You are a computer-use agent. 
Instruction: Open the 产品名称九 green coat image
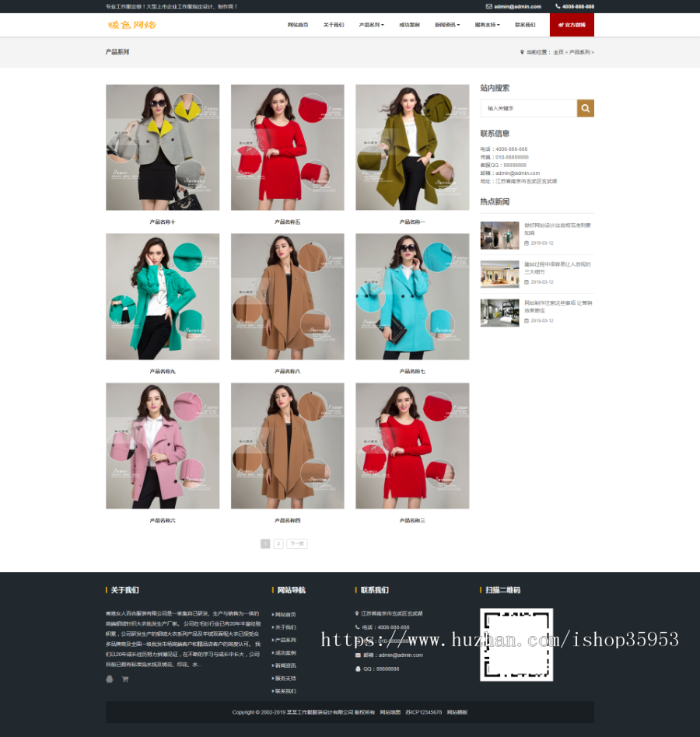pos(163,296)
